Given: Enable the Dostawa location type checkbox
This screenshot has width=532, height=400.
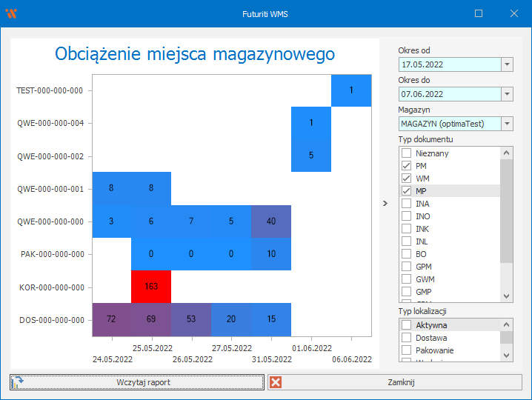Looking at the screenshot, I should pyautogui.click(x=406, y=338).
